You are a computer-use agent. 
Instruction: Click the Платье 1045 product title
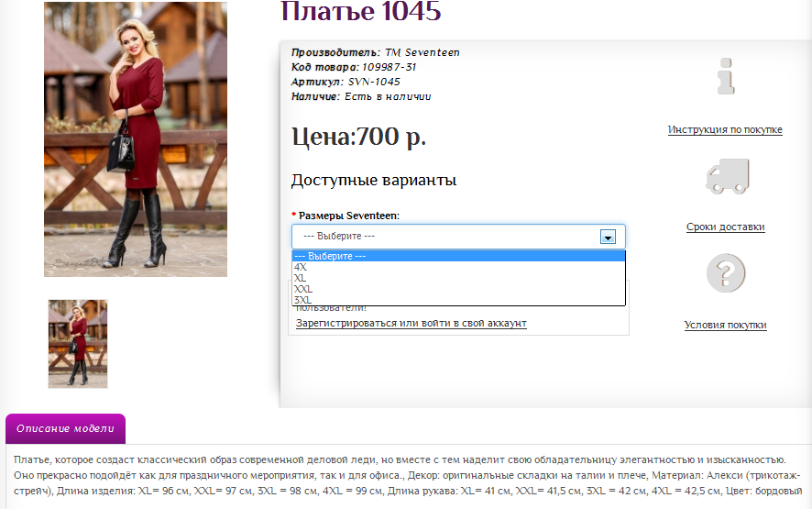pos(361,11)
